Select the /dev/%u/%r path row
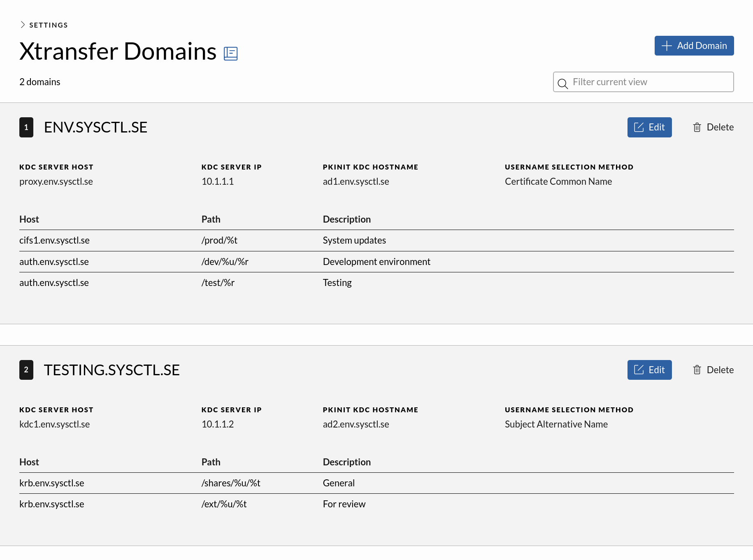The height and width of the screenshot is (560, 753). (x=225, y=262)
